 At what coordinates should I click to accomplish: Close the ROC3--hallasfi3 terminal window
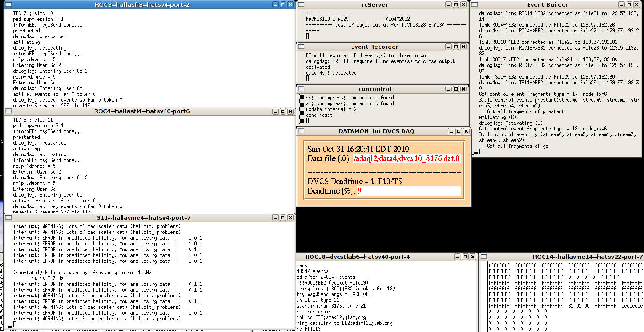tap(290, 4)
